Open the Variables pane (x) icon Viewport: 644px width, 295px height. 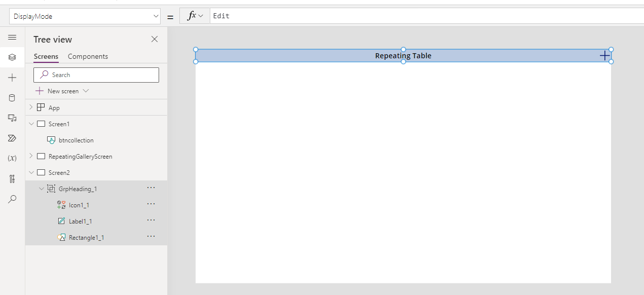12,158
